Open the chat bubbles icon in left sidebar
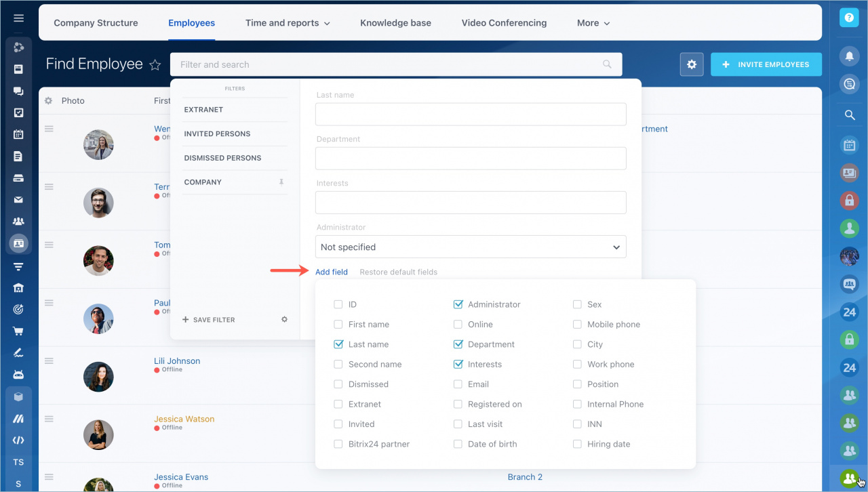The image size is (868, 492). pos(18,91)
